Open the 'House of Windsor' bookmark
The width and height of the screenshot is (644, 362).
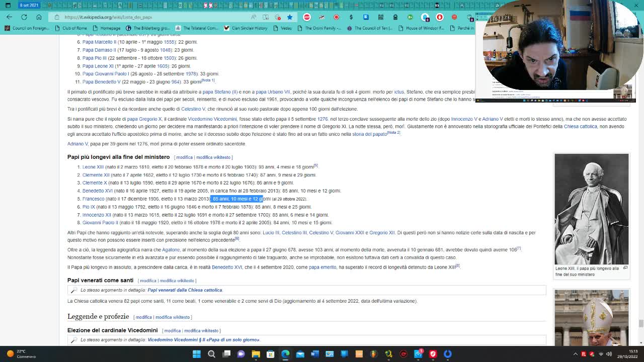point(421,28)
